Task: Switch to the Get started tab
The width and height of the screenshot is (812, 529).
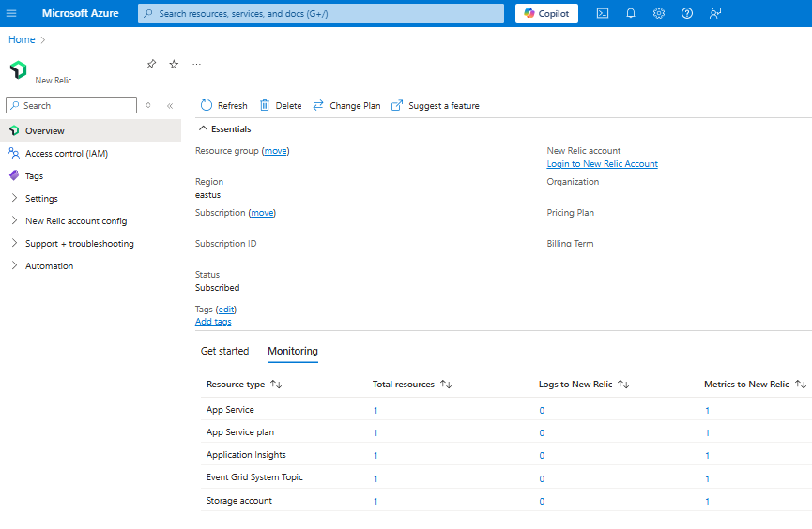Action: pyautogui.click(x=224, y=351)
